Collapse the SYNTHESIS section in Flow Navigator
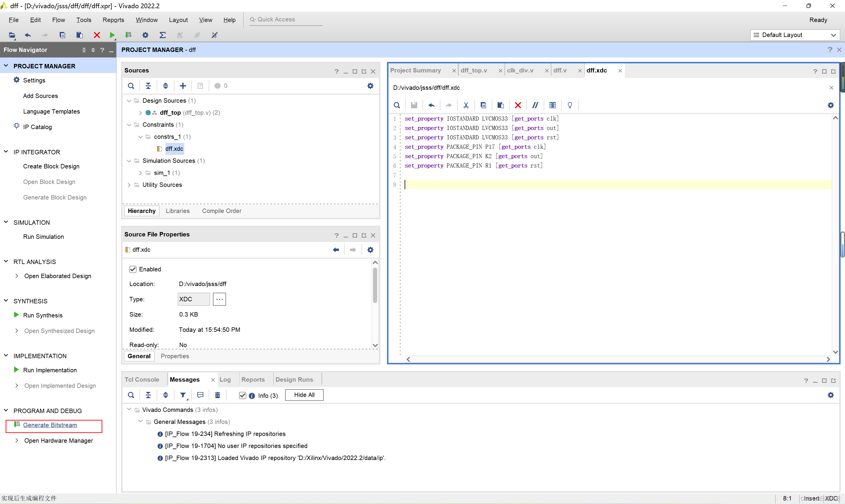Image resolution: width=845 pixels, height=504 pixels. click(x=6, y=301)
